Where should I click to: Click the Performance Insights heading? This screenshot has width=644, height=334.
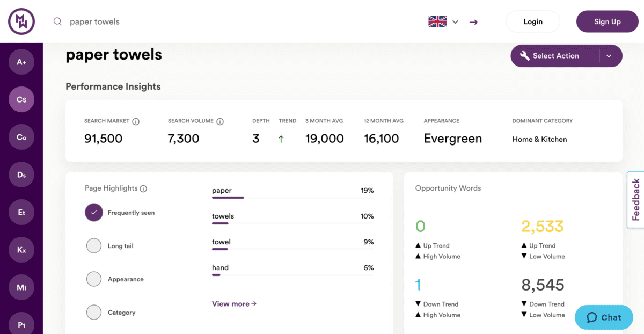(x=113, y=86)
